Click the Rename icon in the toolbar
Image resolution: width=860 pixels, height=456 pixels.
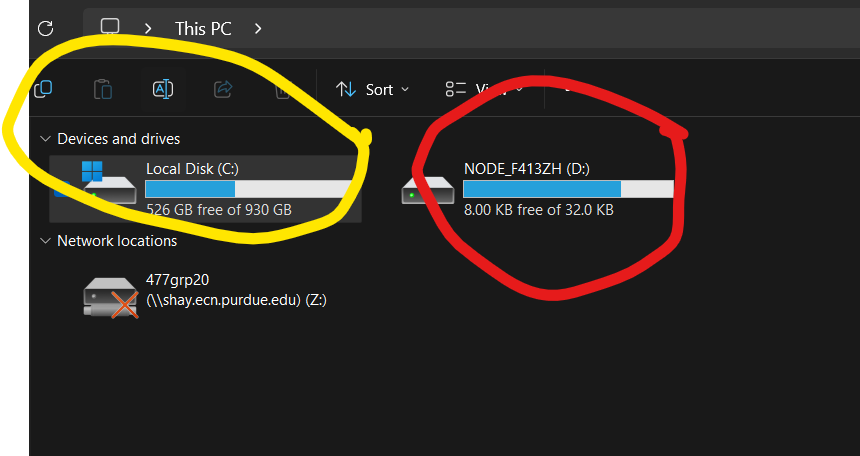coord(162,89)
